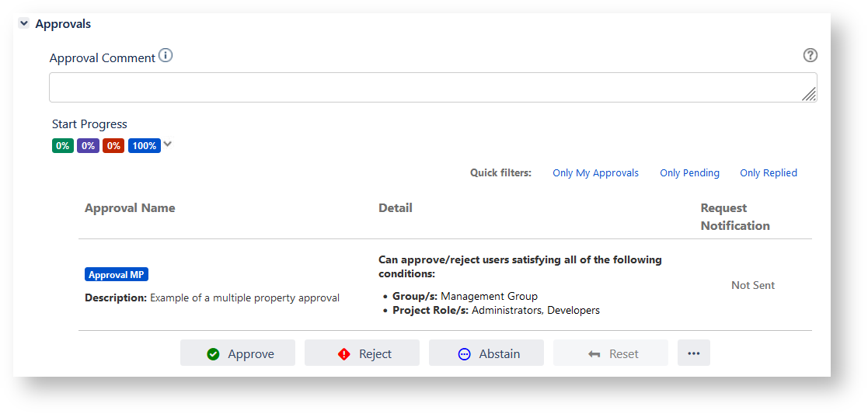Show Only Replied approvals
This screenshot has height=414, width=868.
[768, 173]
